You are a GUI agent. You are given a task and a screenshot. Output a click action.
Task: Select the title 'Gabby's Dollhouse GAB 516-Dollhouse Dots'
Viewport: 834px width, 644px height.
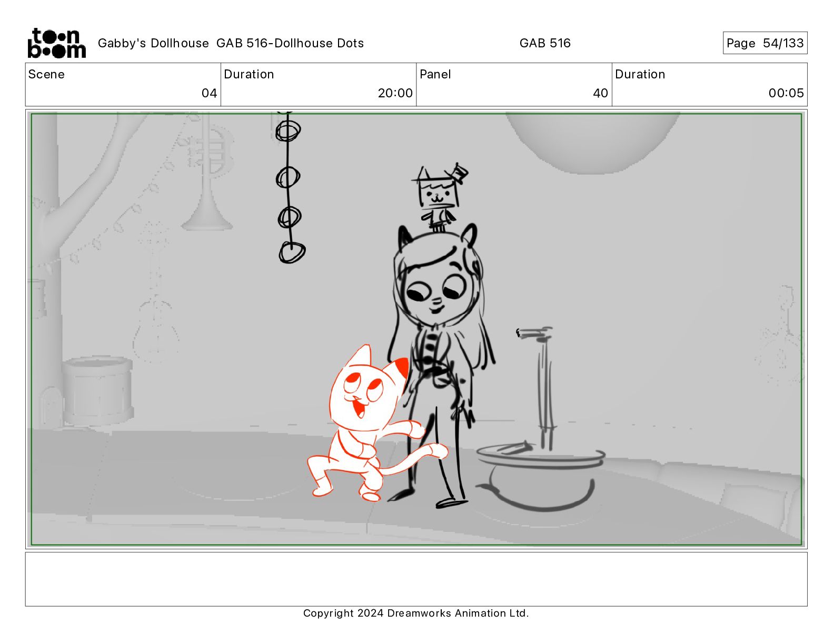(x=231, y=43)
